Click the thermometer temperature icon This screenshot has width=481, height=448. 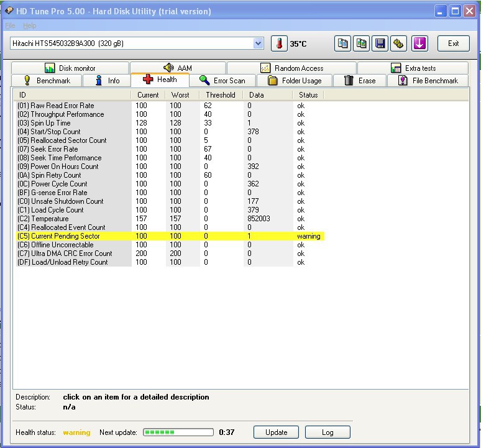(x=279, y=43)
